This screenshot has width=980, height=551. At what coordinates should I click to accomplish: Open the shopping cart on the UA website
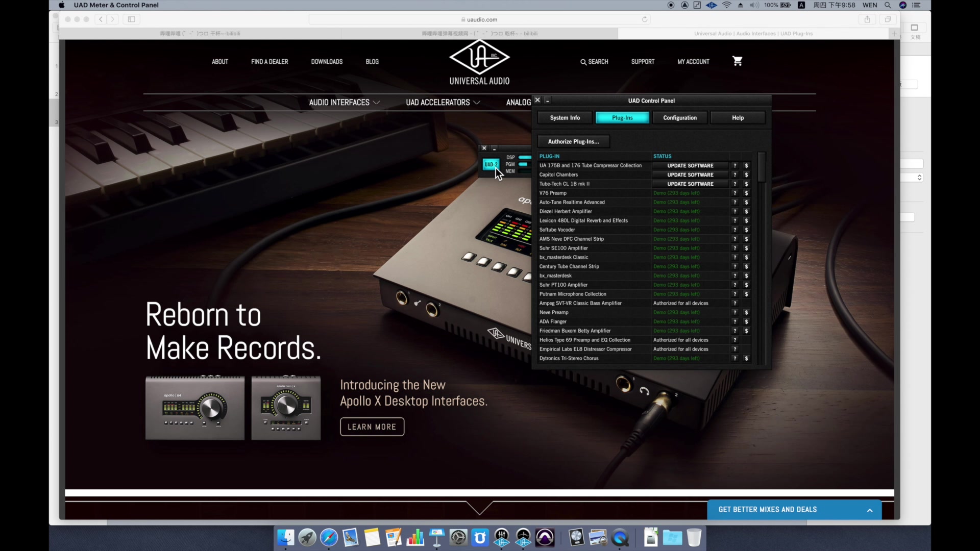tap(738, 61)
